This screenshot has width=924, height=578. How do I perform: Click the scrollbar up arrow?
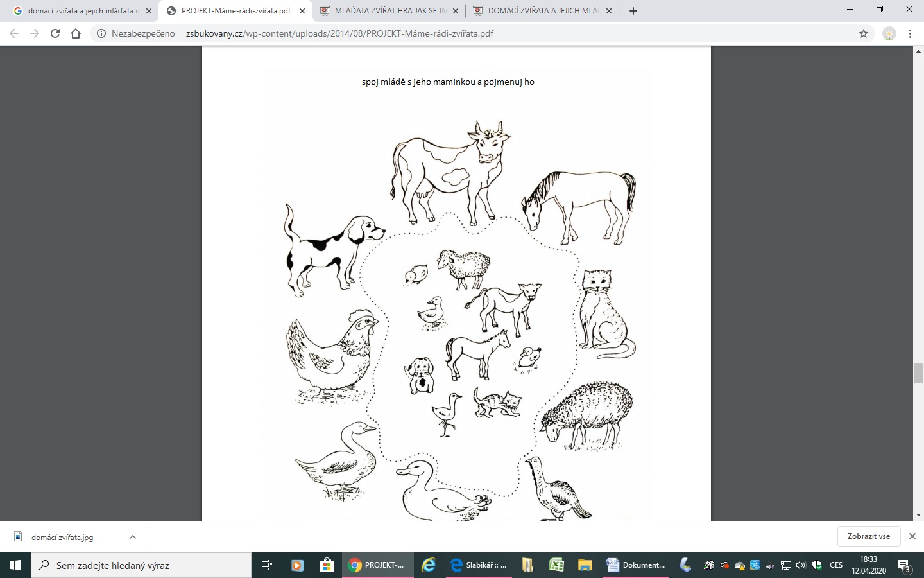(x=918, y=51)
